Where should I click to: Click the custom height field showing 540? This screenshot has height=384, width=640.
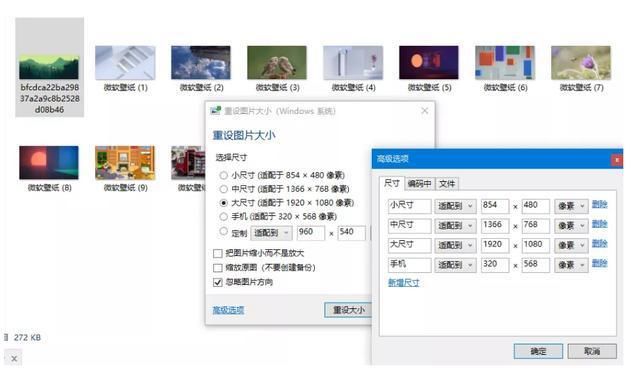point(351,233)
